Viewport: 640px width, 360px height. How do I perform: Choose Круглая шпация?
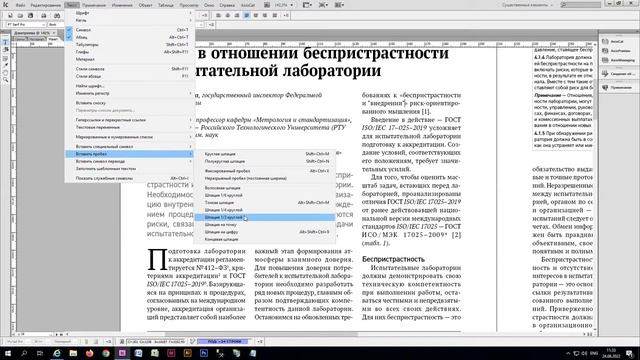[x=264, y=154]
